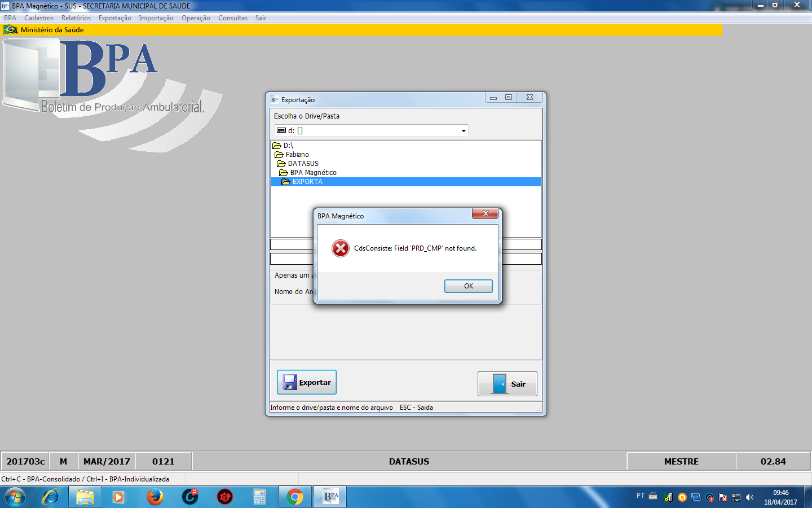Click OK on the error dialog
Image resolution: width=812 pixels, height=508 pixels.
468,286
